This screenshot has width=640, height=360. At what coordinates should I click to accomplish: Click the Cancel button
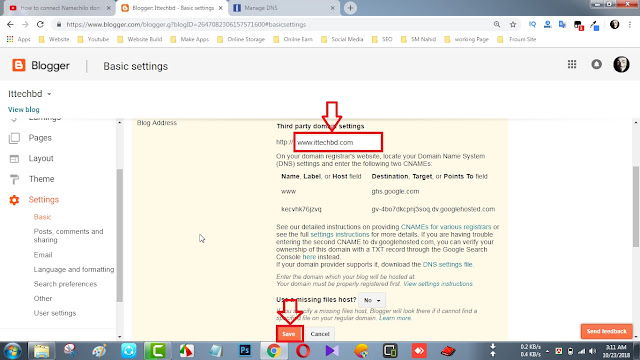coord(320,334)
